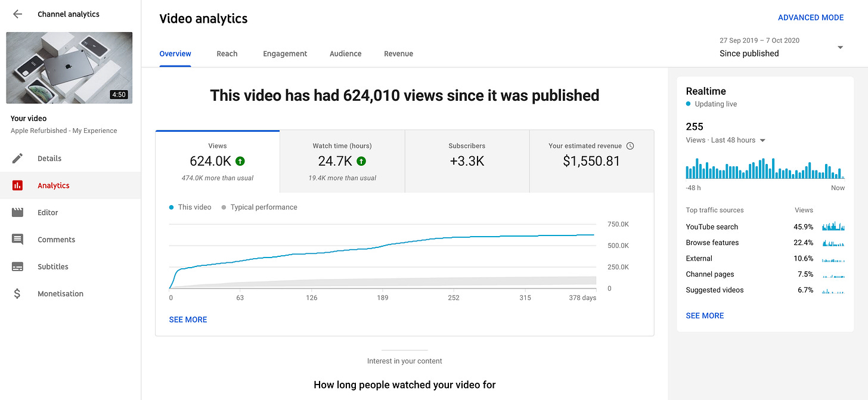The width and height of the screenshot is (868, 400).
Task: Click the green up arrow next to Views
Action: pos(240,161)
